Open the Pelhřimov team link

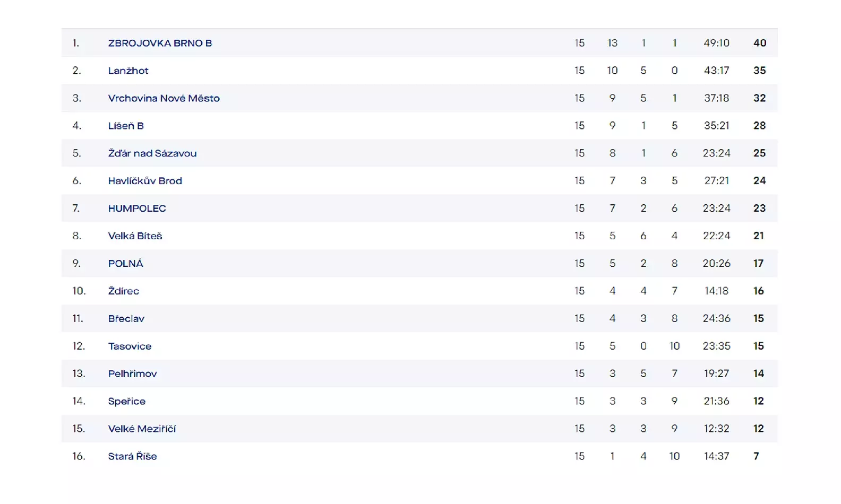(132, 374)
